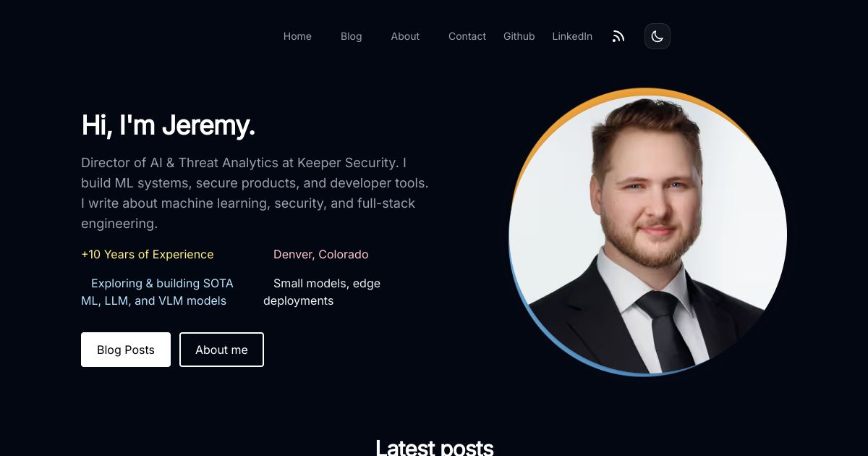Go to the Home nav link
The image size is (868, 456).
coord(297,36)
